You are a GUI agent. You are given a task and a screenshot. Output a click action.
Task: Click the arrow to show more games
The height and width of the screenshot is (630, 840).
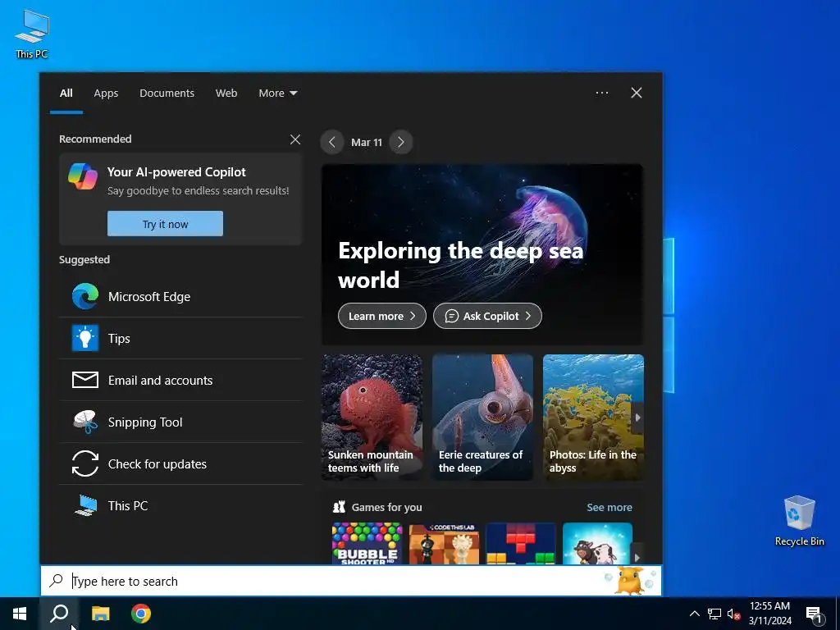click(637, 557)
